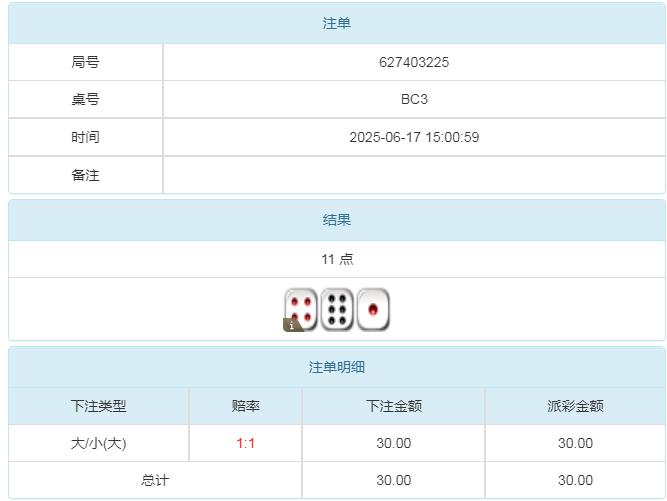Click the 局号 row label
Image resolution: width=667 pixels, height=501 pixels.
[86, 62]
